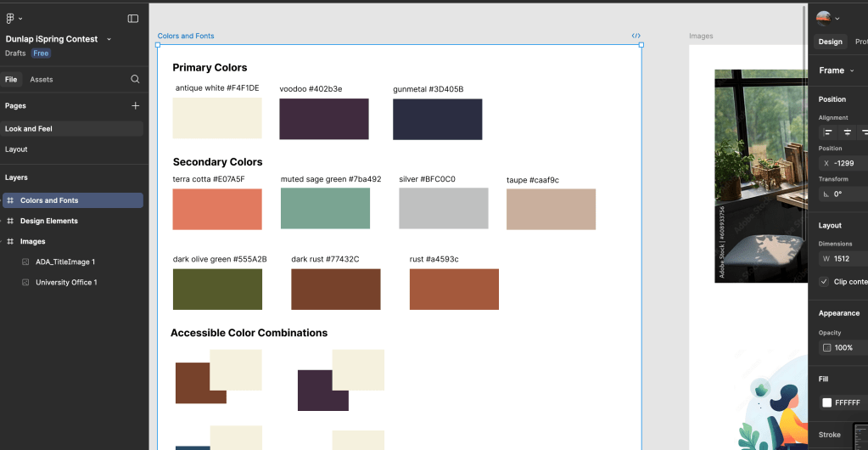
Task: Open the Layout page
Action: click(17, 149)
